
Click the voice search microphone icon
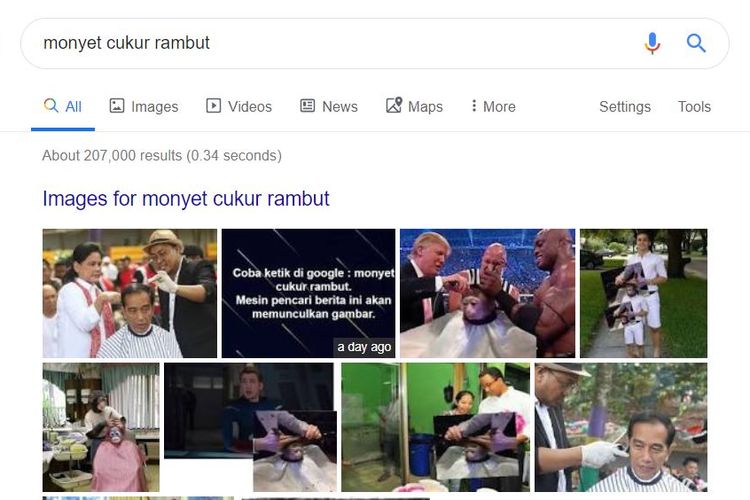[x=652, y=43]
